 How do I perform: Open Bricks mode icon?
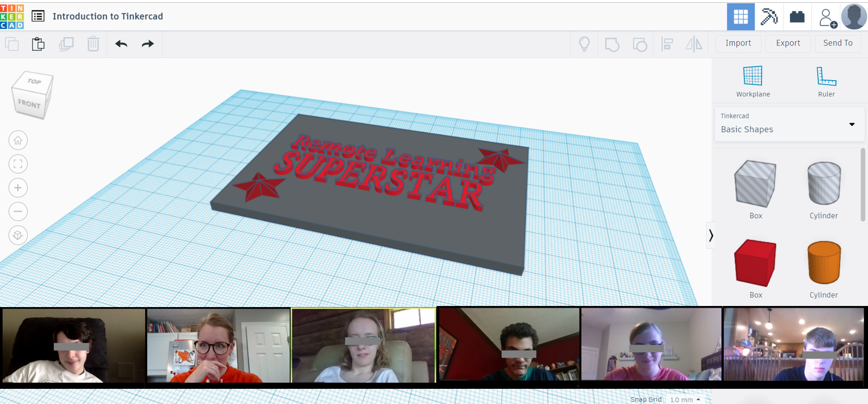point(797,17)
